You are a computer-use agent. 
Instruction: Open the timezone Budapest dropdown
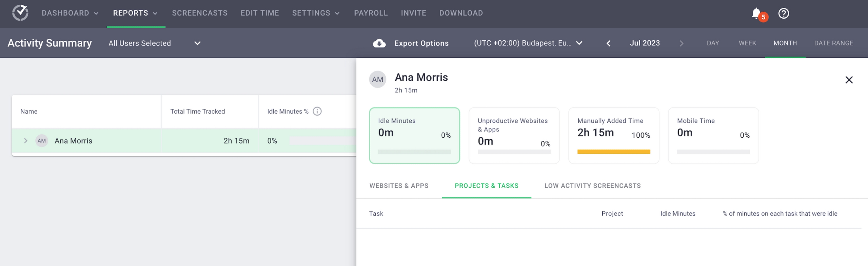[x=528, y=43]
